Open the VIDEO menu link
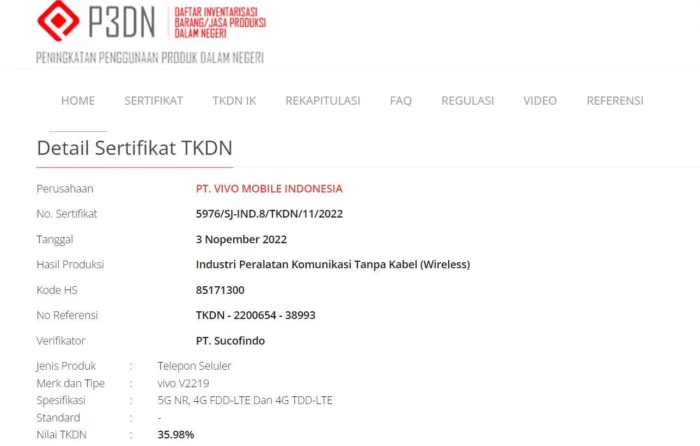This screenshot has height=446, width=700. [540, 101]
